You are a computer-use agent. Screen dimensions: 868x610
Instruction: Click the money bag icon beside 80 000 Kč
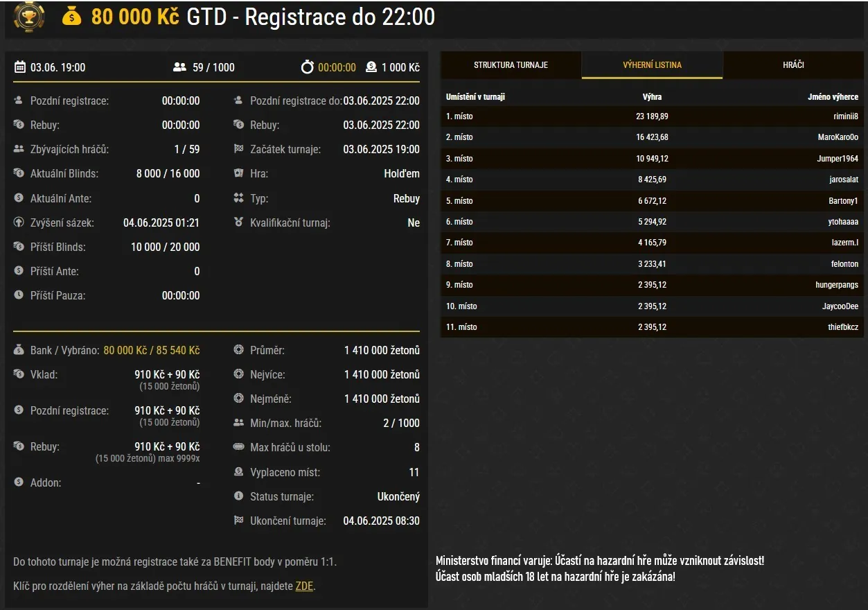point(72,16)
